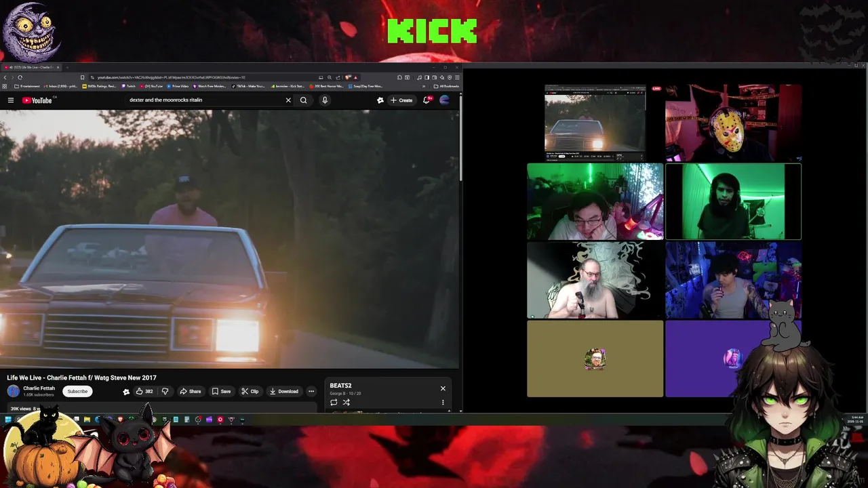Expand the hidden bookmarks overflow chevron
Screen dimensions: 868x488
tap(424, 86)
